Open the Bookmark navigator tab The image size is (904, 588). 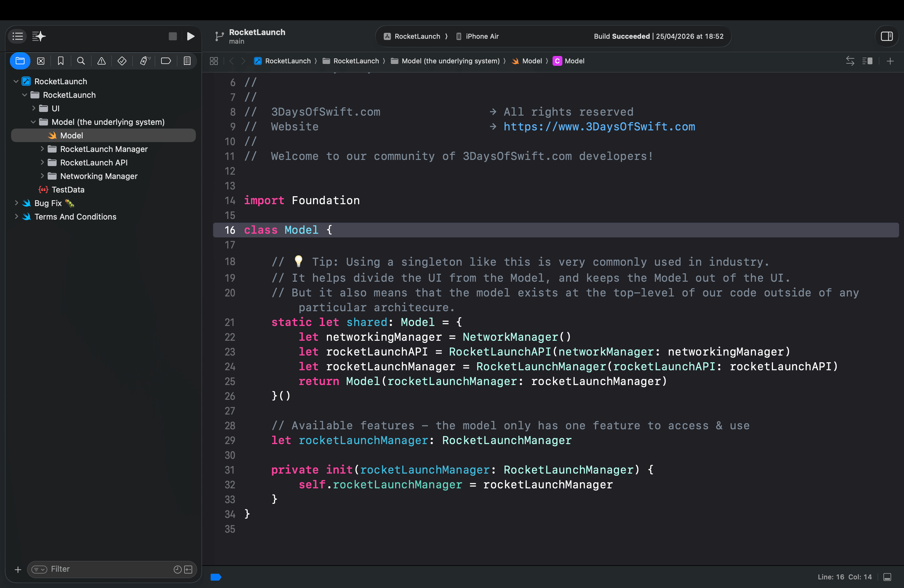(x=61, y=61)
